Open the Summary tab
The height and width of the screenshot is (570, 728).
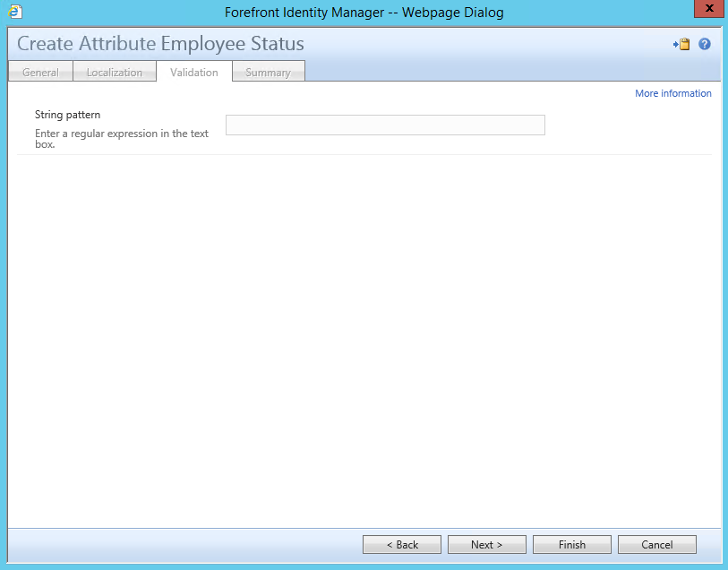coord(269,72)
